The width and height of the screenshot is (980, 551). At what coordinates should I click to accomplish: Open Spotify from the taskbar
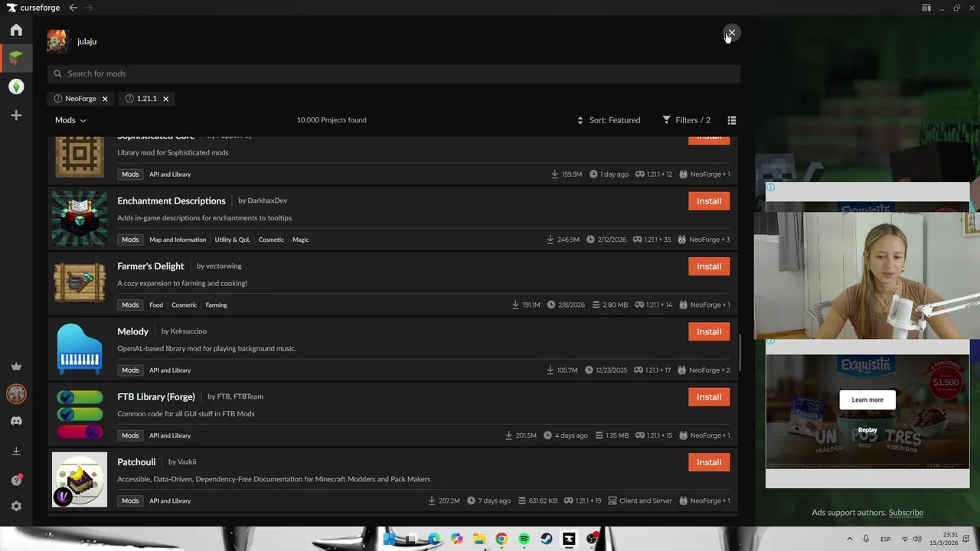(524, 540)
